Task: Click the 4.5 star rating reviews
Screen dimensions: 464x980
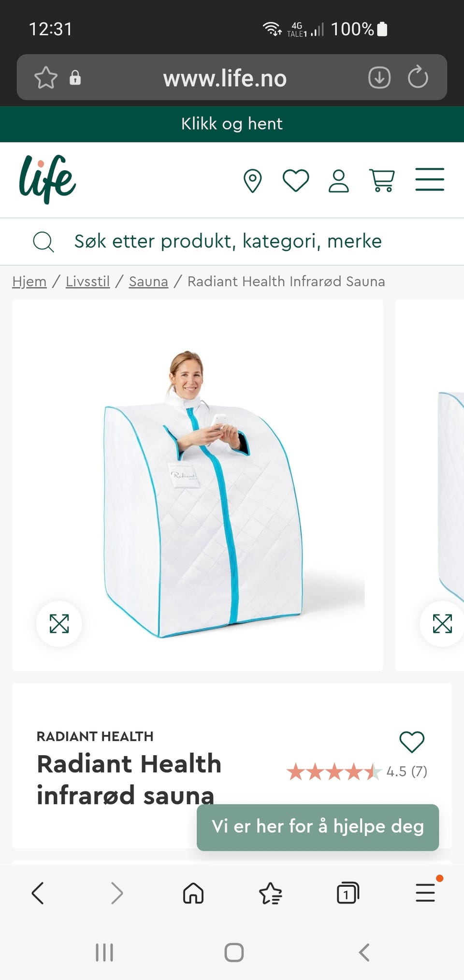Action: 357,772
